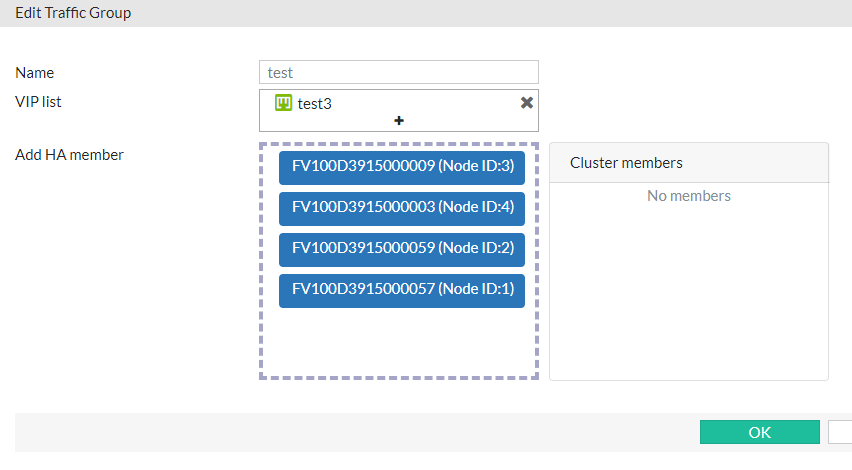Viewport: 852px width, 470px height.
Task: Click the Cluster members panel header
Action: pyautogui.click(x=688, y=163)
